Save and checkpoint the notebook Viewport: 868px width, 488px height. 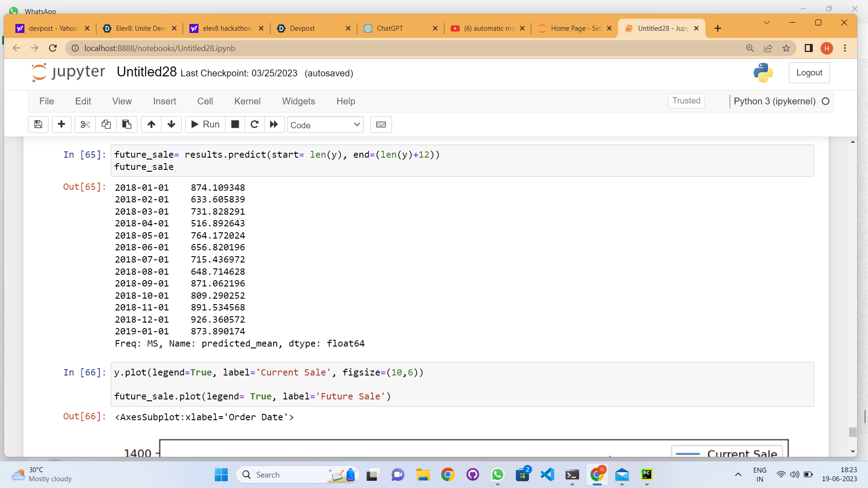click(38, 124)
